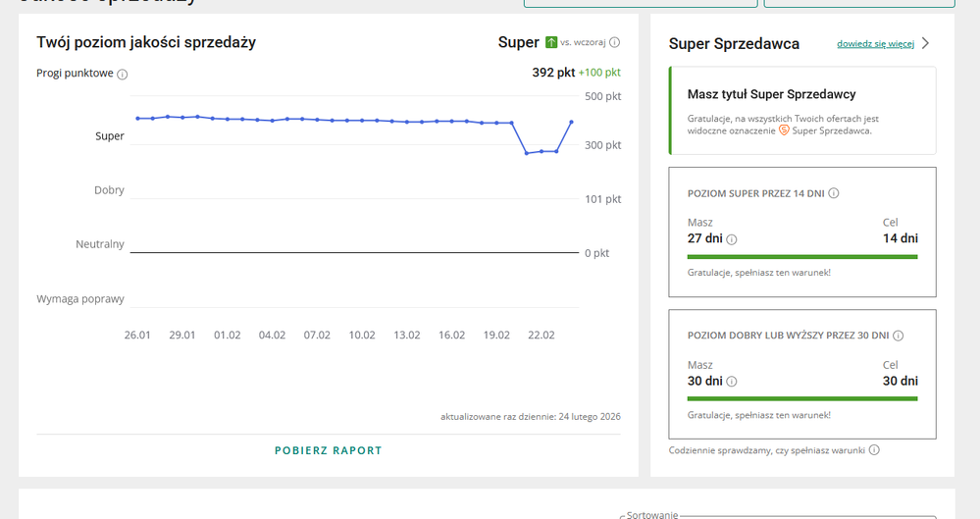Download the report via POBIERZ RAPORT
The image size is (980, 519).
[x=328, y=450]
